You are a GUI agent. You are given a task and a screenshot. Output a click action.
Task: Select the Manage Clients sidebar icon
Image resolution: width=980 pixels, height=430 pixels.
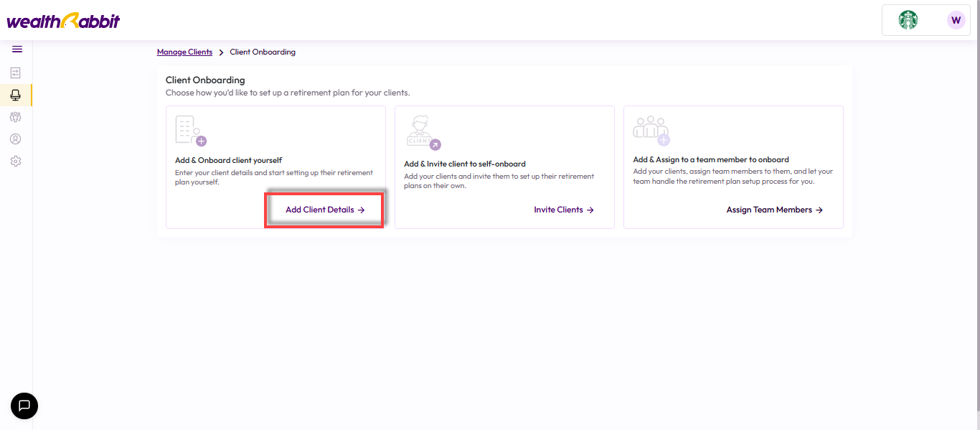point(16,95)
